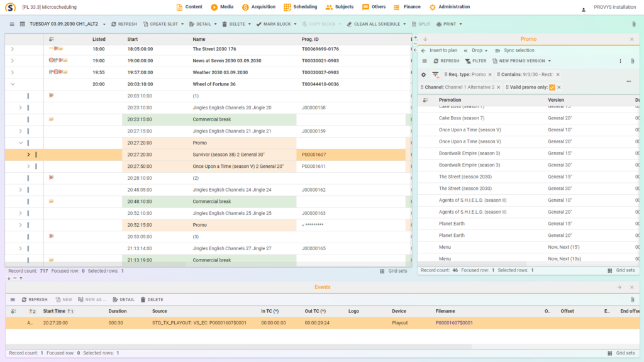Open the main schedule hamburger menu

(12, 25)
